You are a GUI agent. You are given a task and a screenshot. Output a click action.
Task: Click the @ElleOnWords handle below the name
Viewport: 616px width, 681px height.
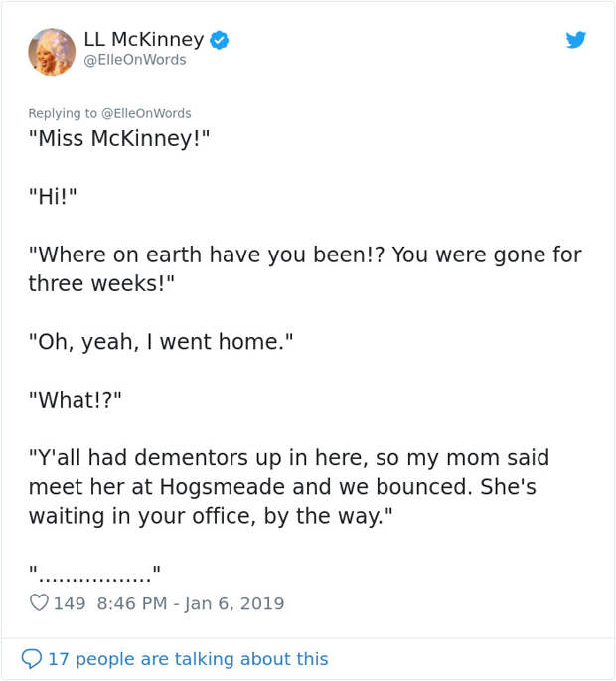(x=134, y=60)
